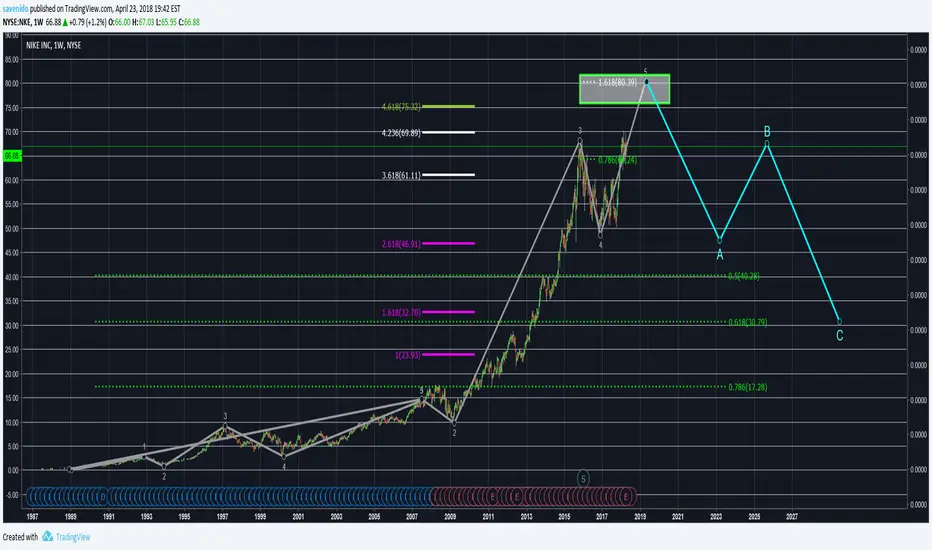932x550 pixels.
Task: Click the 4.236(69.89) Fibonacci label
Action: pyautogui.click(x=401, y=133)
